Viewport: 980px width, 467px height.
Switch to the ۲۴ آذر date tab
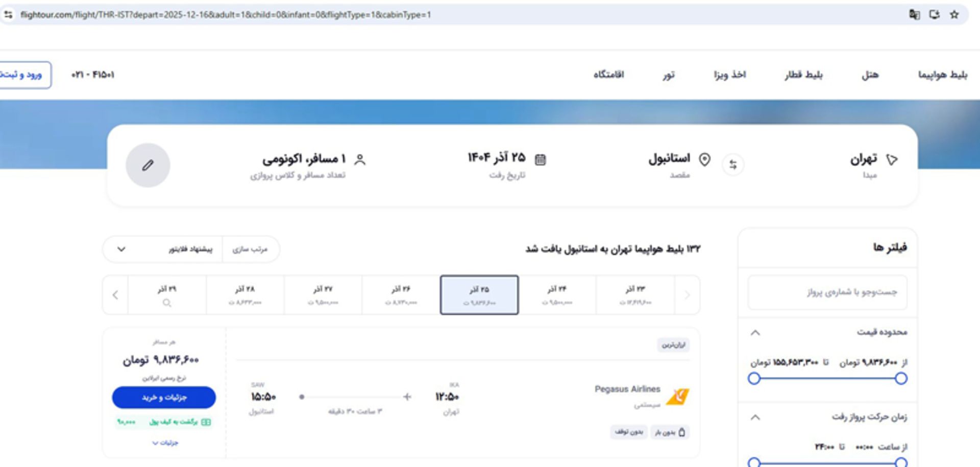click(x=557, y=295)
